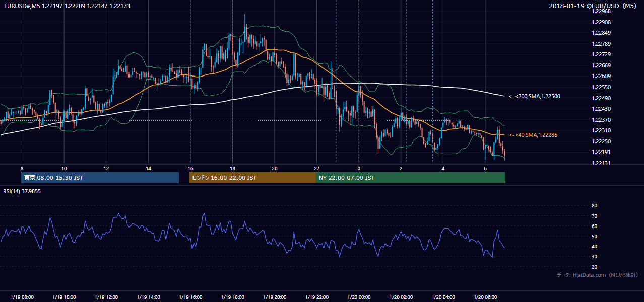The width and height of the screenshot is (644, 302).
Task: Click price level 1.22550 on the axis
Action: [601, 87]
